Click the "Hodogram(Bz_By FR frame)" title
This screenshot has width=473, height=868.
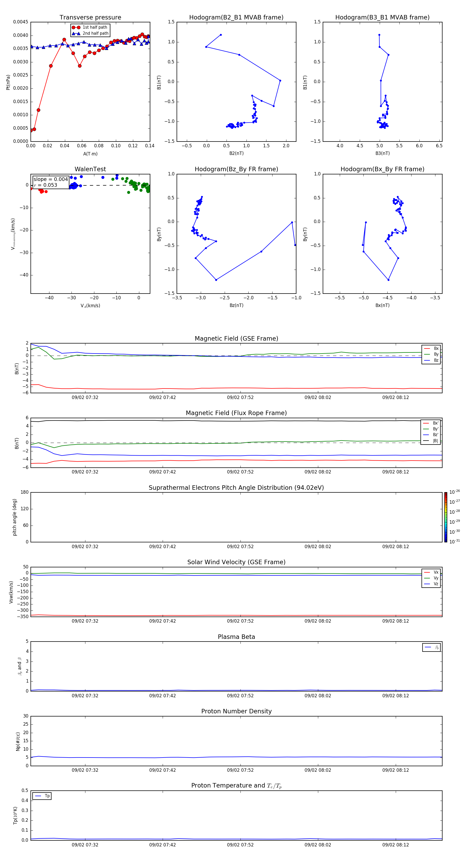[236, 169]
